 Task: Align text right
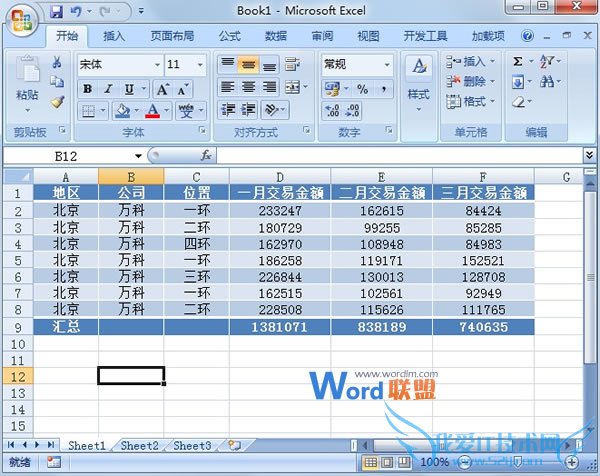click(269, 87)
